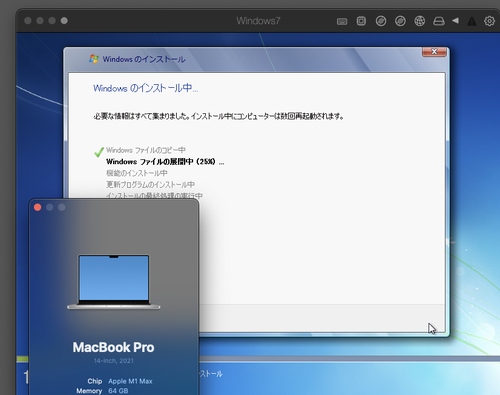Close the Windows installer dialog with the red X
500x395 pixels.
pos(434,52)
